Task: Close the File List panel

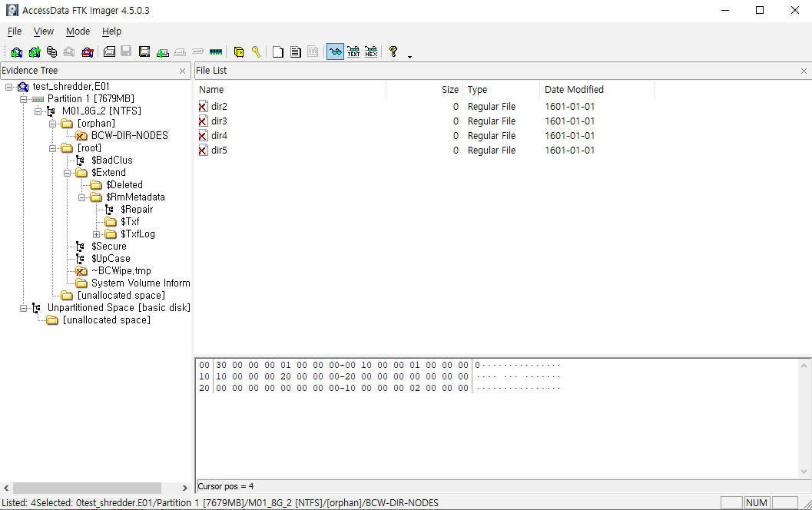Action: click(x=804, y=71)
